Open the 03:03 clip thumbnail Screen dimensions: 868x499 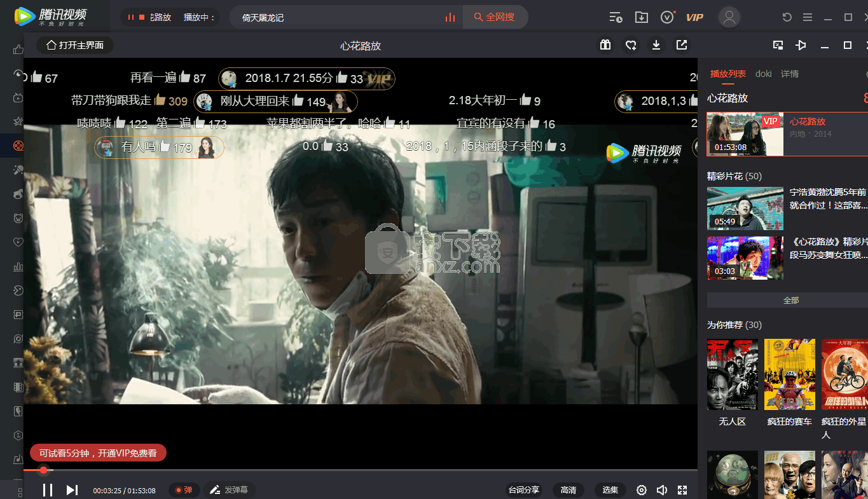[x=745, y=258]
